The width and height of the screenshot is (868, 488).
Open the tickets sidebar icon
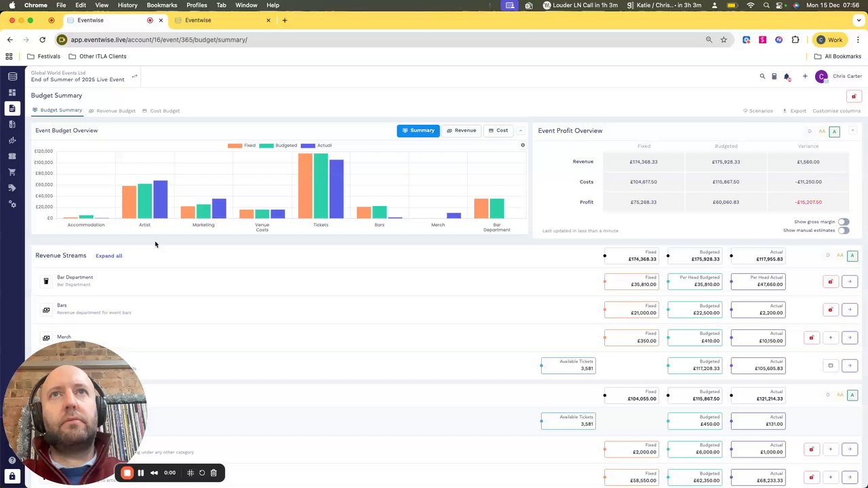pos(12,156)
